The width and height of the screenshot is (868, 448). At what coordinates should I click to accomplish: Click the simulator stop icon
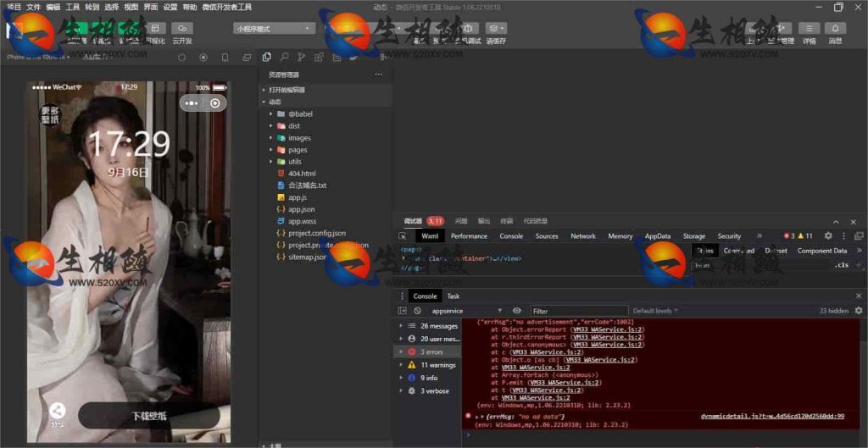coord(203,57)
